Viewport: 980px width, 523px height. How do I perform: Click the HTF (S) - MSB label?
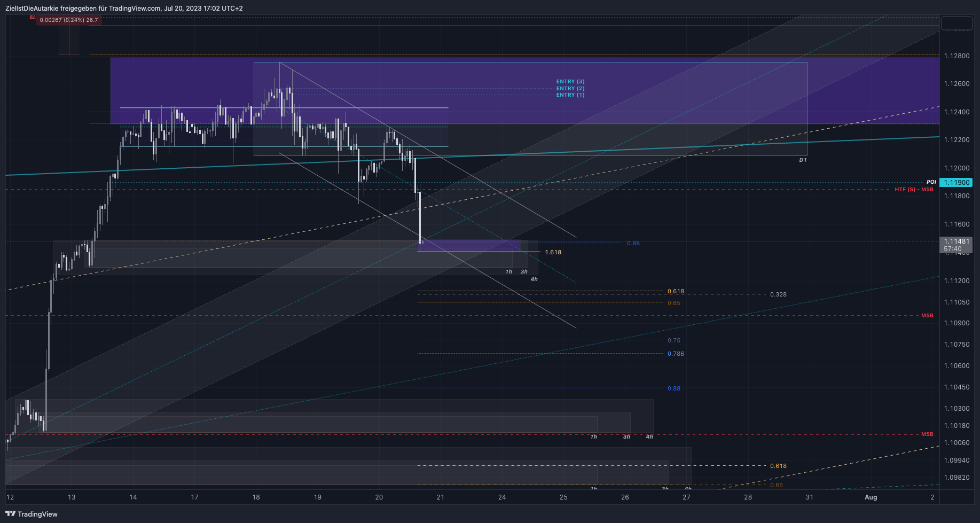(x=914, y=190)
